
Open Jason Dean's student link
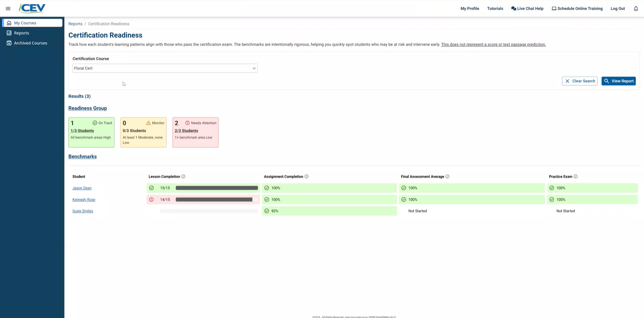82,188
